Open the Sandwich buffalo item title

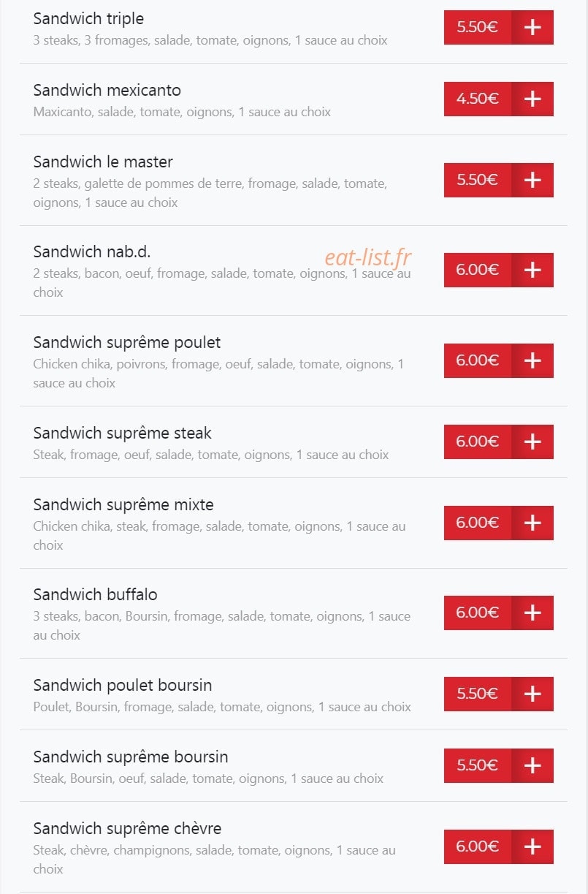pos(95,594)
